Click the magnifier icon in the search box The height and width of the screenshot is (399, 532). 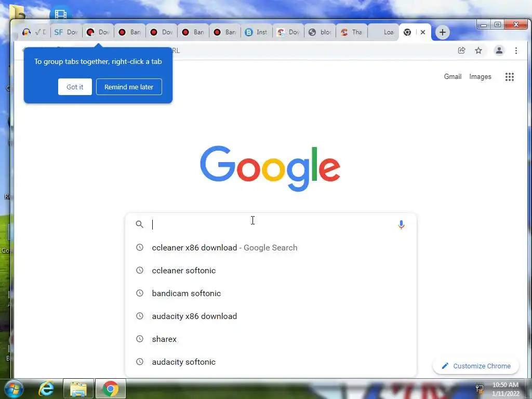click(139, 224)
